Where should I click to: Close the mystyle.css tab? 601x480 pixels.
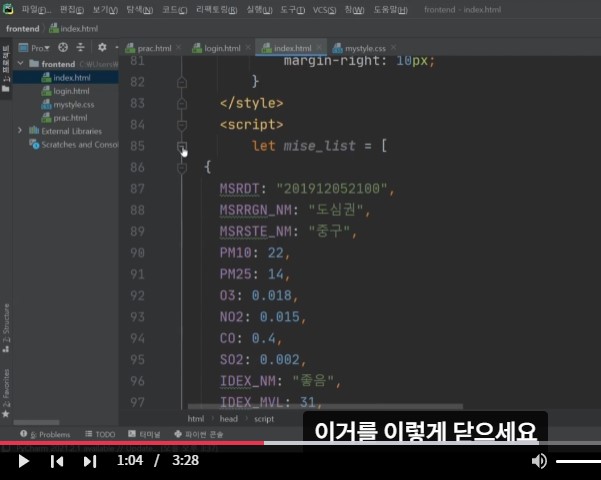click(393, 48)
